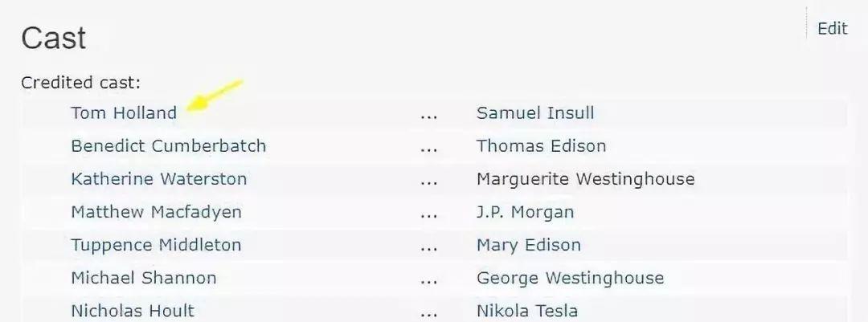Open Katherine Waterston's profile link
Viewport: 868px width, 322px height.
click(159, 179)
